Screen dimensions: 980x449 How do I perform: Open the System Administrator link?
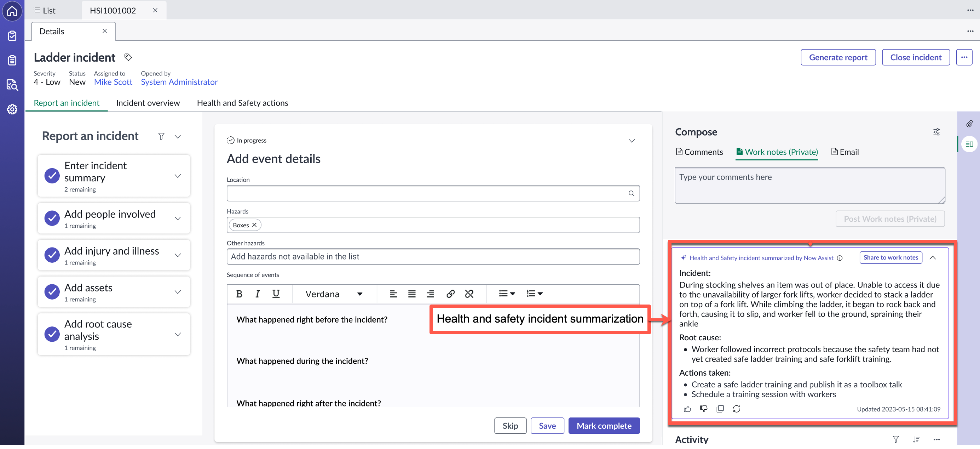pos(179,82)
